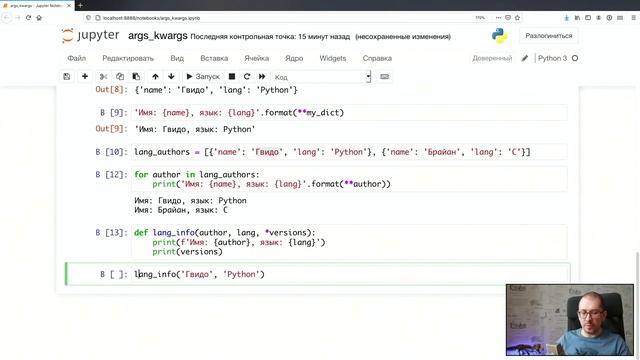This screenshot has width=640, height=360.
Task: Click the Out[8] dictionary output text
Action: (x=216, y=90)
